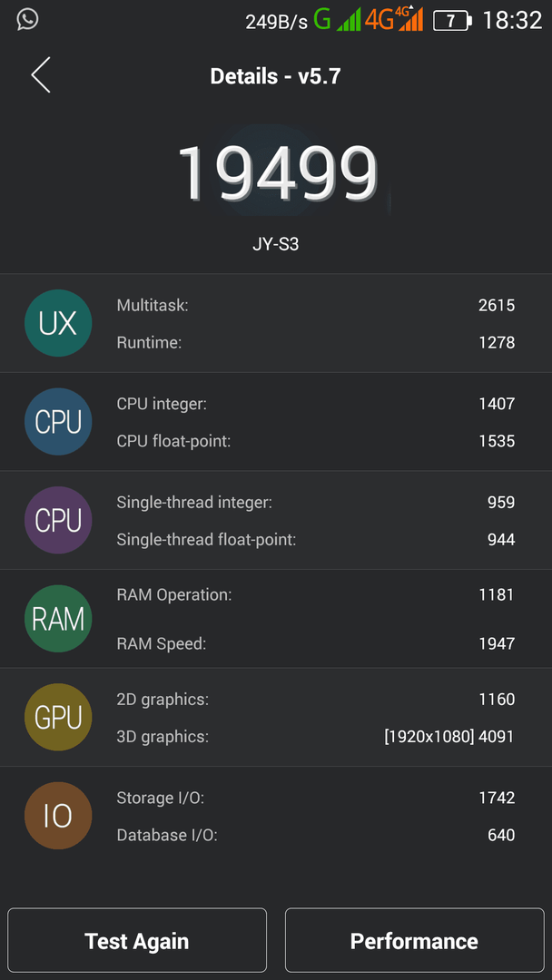This screenshot has height=980, width=552.
Task: Tap the JY-S3 device name
Action: pyautogui.click(x=276, y=244)
